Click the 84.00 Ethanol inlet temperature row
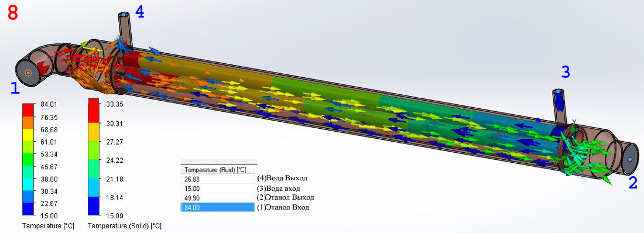 (x=218, y=207)
